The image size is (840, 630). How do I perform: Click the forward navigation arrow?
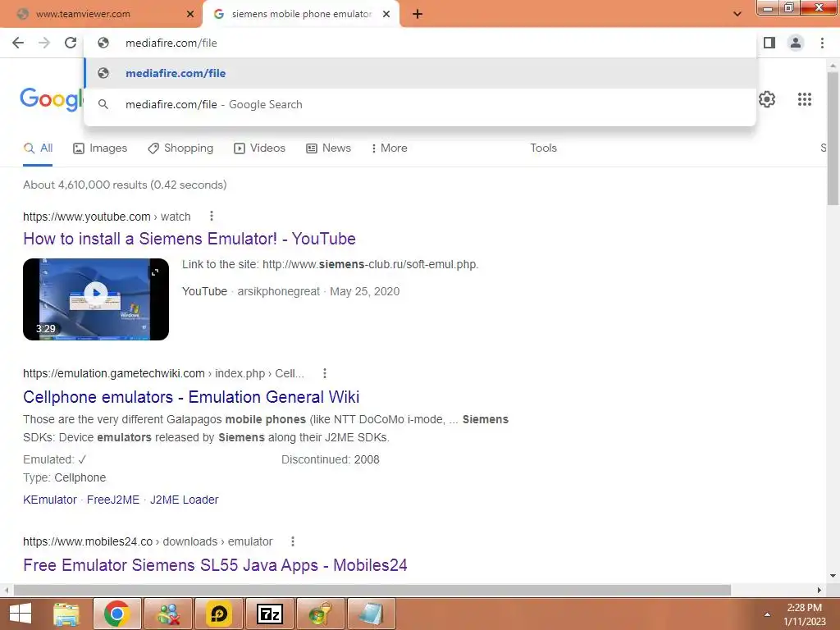[x=44, y=43]
